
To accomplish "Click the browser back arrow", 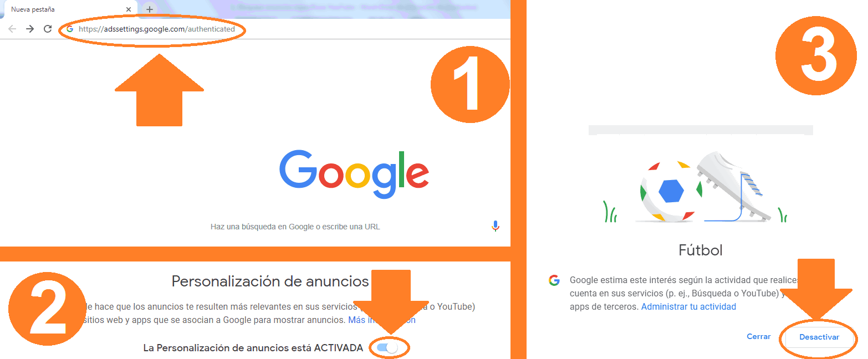I will [x=12, y=29].
